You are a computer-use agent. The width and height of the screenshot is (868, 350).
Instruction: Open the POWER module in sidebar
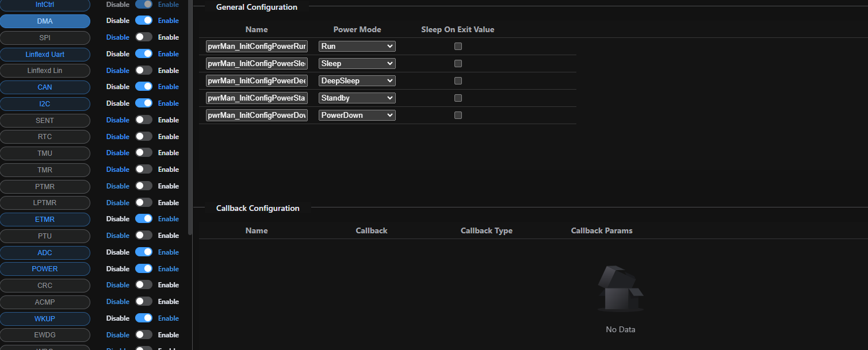click(45, 269)
